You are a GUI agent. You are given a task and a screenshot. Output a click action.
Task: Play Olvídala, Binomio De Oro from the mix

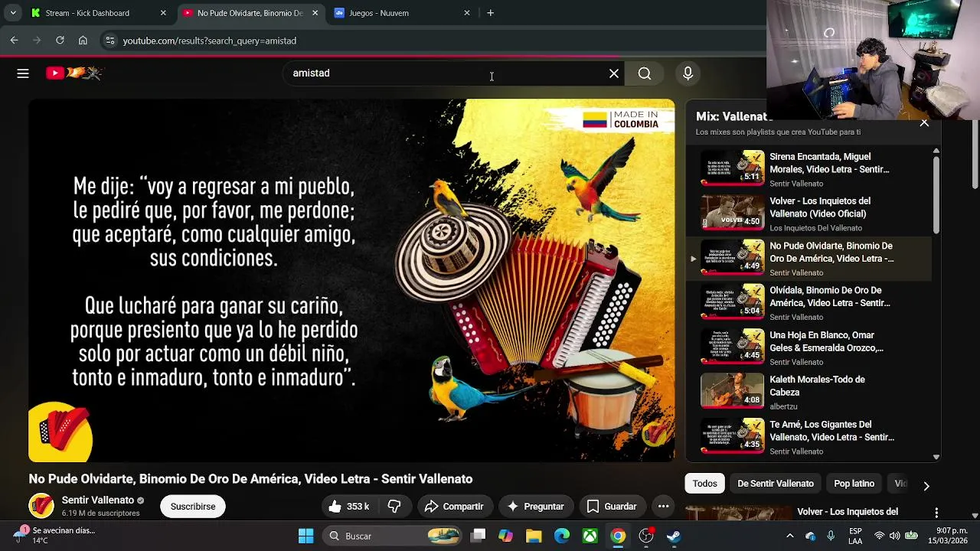808,303
